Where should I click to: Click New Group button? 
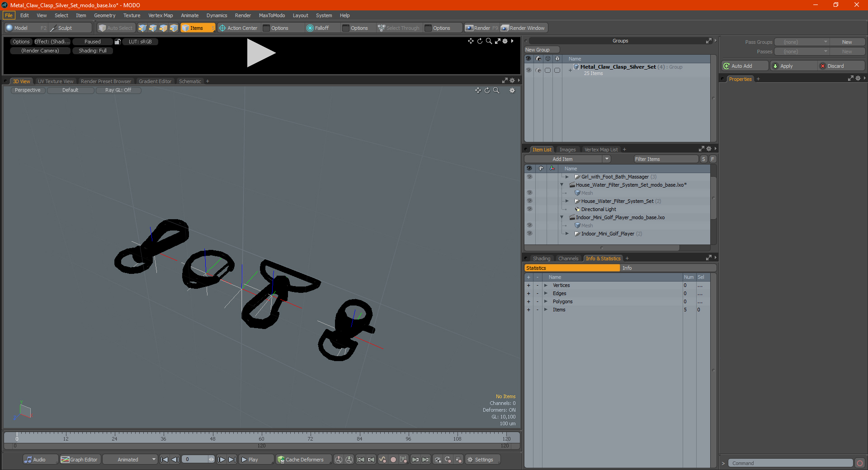(542, 50)
